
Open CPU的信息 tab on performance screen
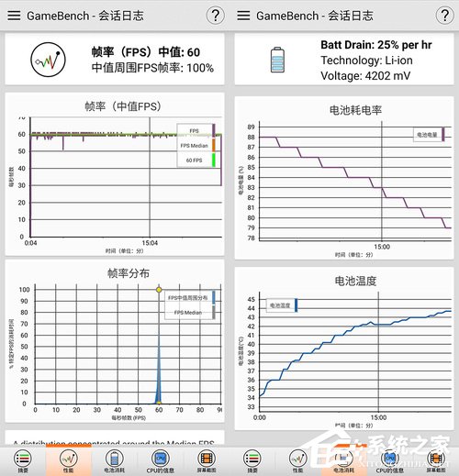pyautogui.click(x=161, y=461)
